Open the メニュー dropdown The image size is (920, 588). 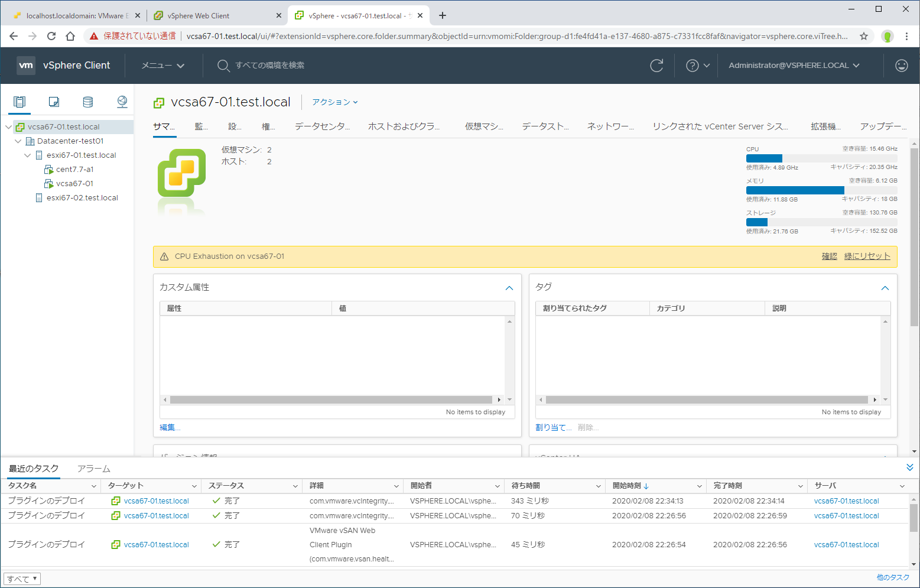163,66
